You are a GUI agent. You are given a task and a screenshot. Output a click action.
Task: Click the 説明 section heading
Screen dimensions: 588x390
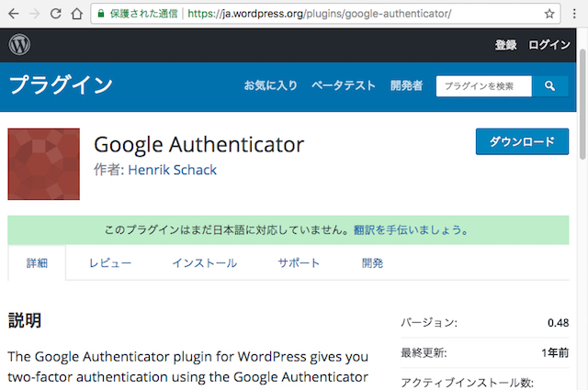[25, 320]
